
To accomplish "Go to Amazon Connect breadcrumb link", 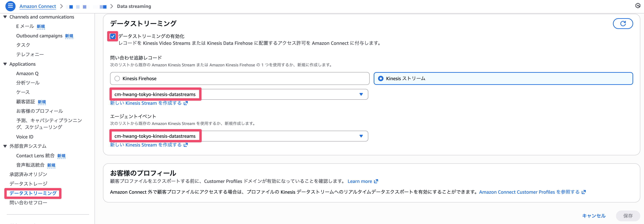I will tap(37, 6).
